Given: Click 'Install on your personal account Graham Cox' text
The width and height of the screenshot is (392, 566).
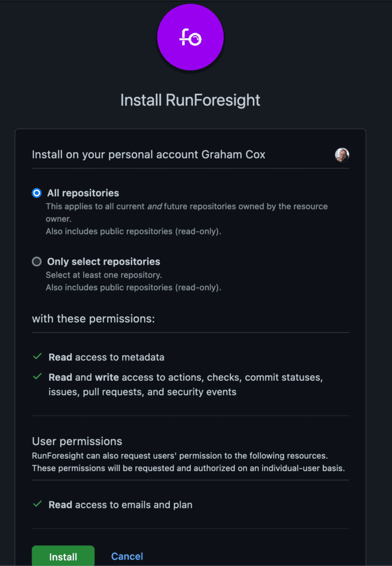Looking at the screenshot, I should click(149, 155).
